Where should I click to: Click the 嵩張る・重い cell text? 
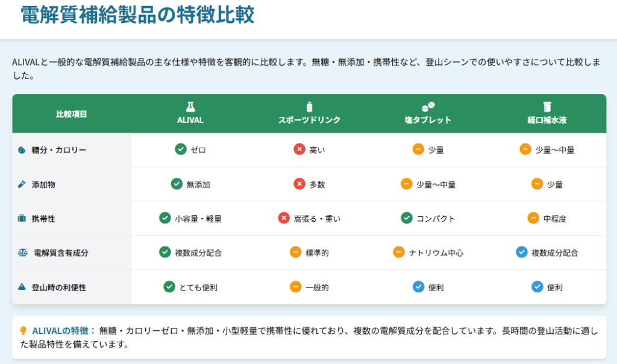pos(317,219)
